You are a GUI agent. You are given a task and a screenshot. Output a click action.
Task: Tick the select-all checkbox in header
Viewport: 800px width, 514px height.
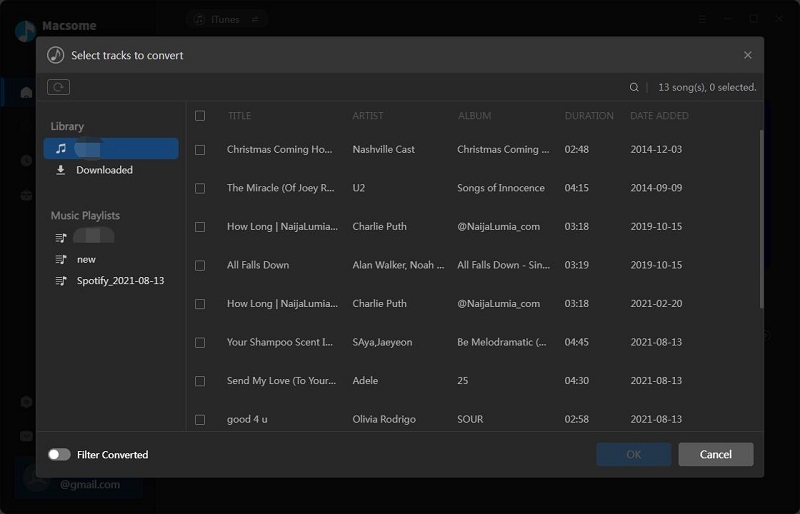click(200, 116)
